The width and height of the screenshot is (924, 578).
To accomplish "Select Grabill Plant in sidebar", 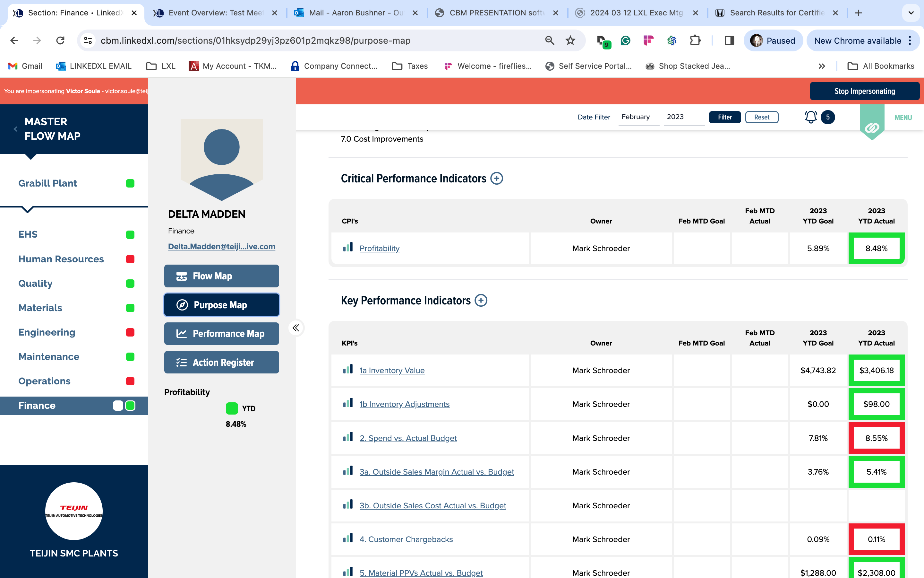I will pos(48,183).
